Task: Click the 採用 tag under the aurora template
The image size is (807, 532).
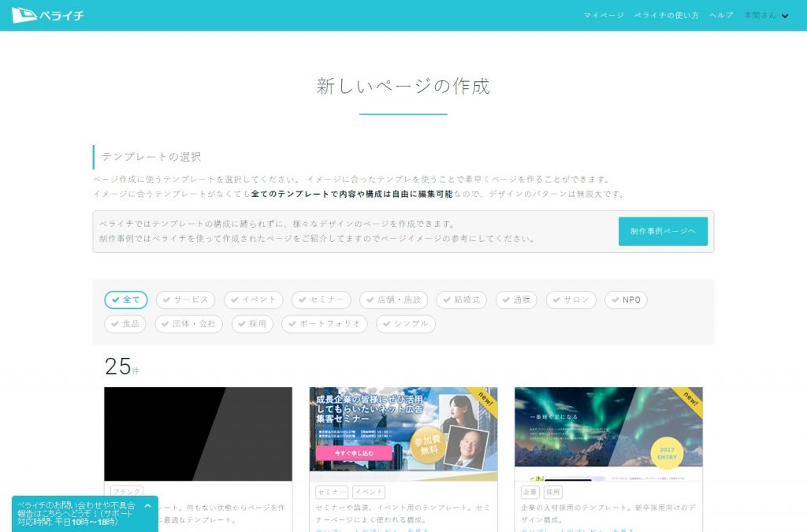Action: [x=552, y=492]
